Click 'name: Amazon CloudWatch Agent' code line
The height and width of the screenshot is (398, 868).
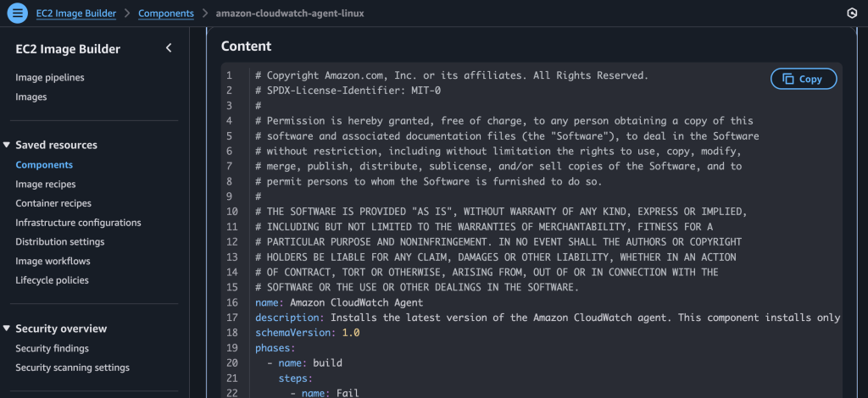point(339,302)
